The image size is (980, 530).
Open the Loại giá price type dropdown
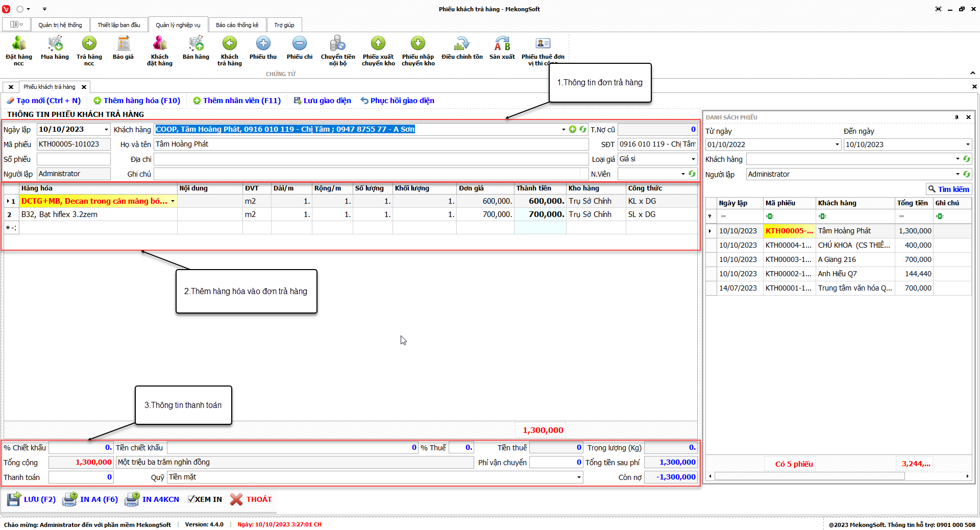(693, 159)
